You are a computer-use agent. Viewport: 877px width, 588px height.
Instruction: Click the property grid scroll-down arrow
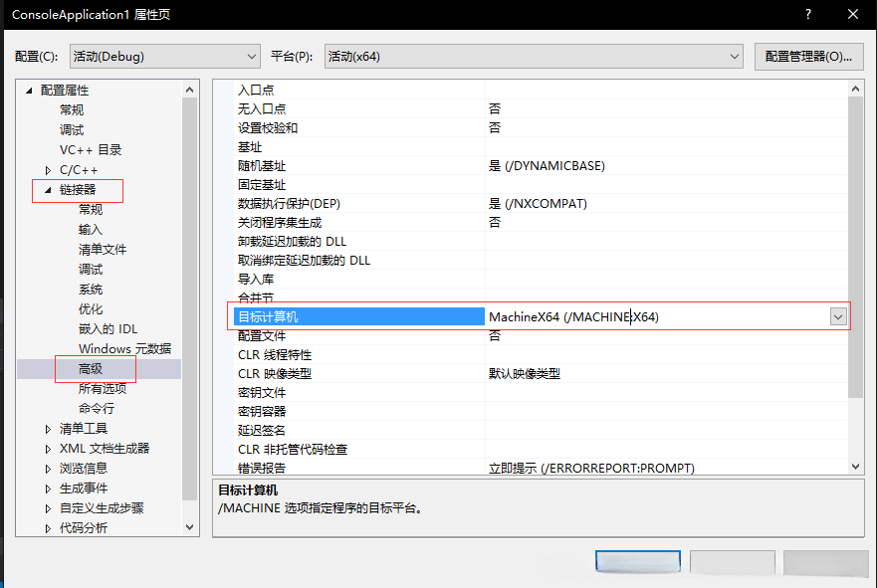[x=855, y=467]
